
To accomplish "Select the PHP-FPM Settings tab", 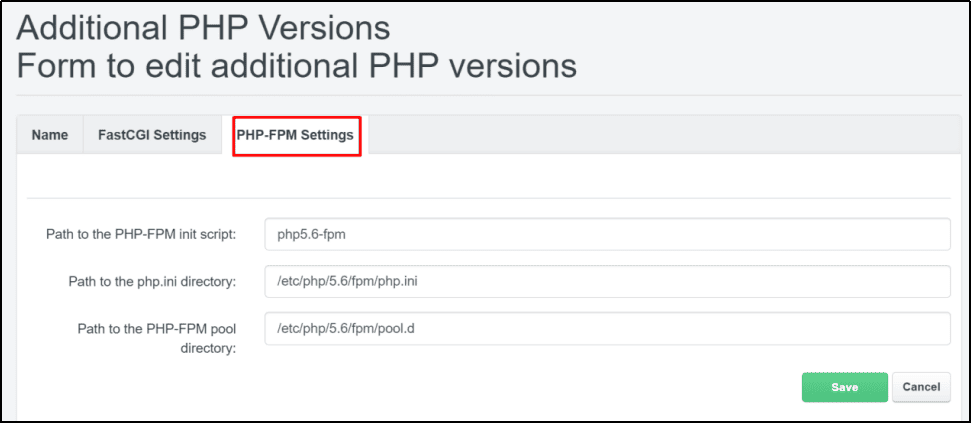I will (x=295, y=135).
